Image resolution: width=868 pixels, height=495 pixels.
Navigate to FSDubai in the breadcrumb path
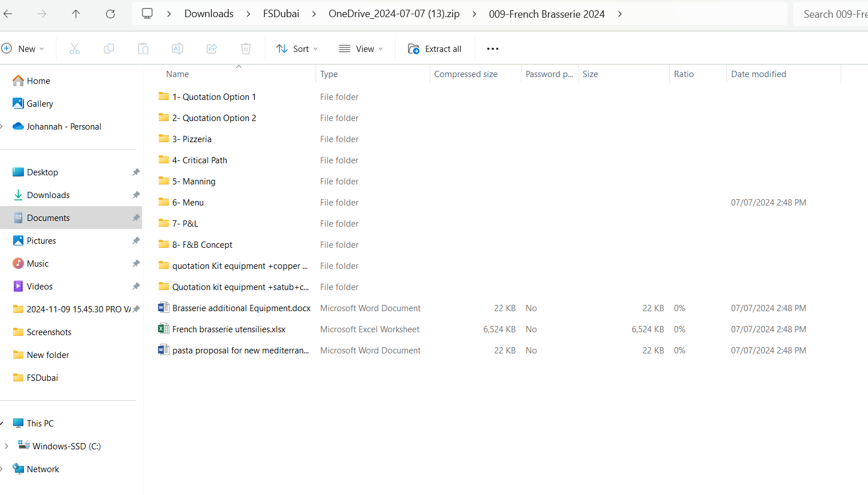click(x=281, y=14)
